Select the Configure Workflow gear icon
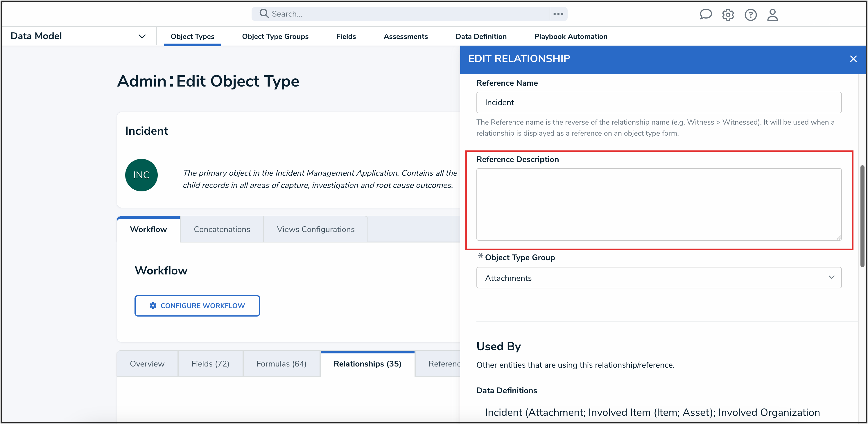 154,306
